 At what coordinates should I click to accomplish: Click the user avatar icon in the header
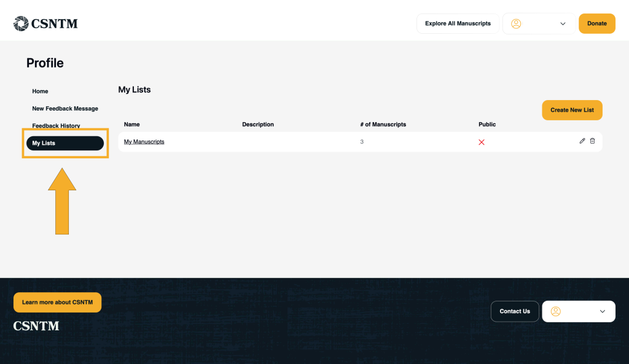coord(516,24)
